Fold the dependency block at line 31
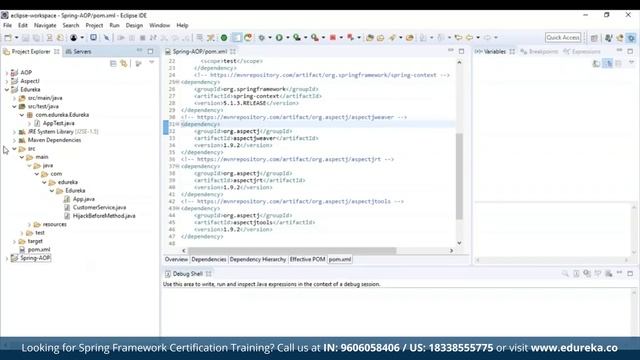 point(178,124)
